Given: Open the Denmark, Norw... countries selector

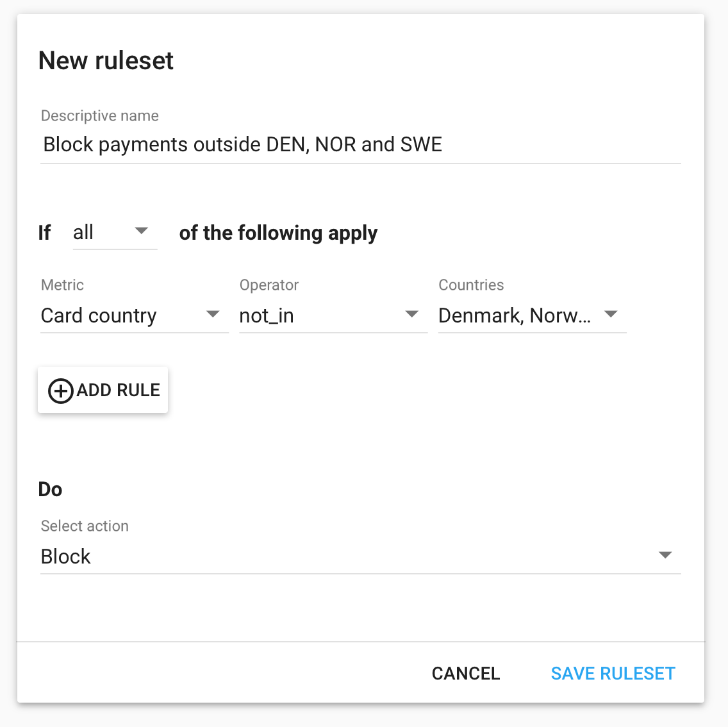Looking at the screenshot, I should point(533,316).
